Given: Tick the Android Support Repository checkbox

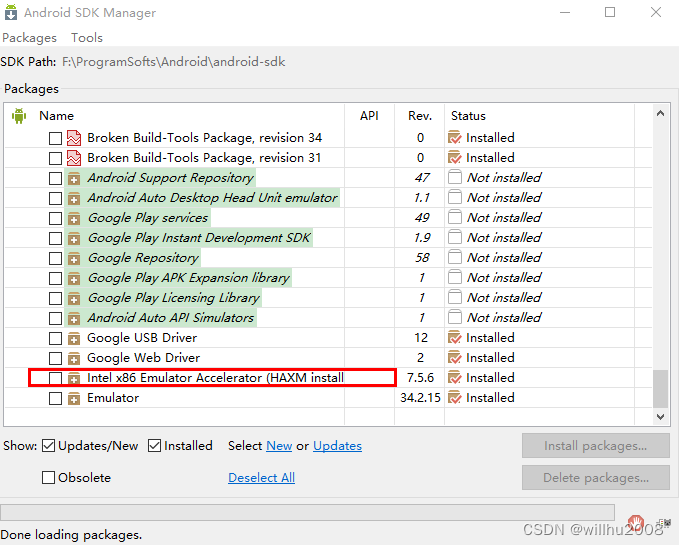Looking at the screenshot, I should [x=55, y=178].
